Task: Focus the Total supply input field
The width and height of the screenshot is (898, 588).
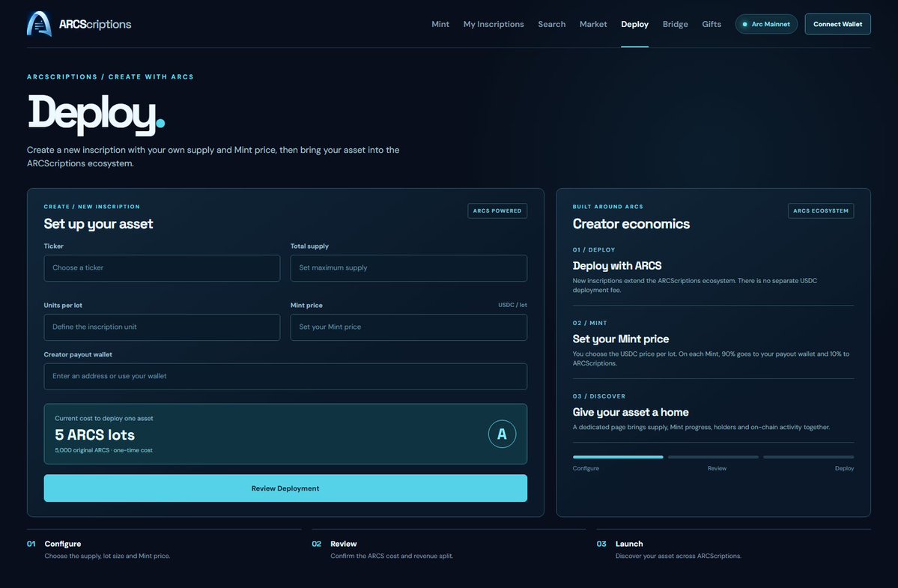Action: click(408, 268)
